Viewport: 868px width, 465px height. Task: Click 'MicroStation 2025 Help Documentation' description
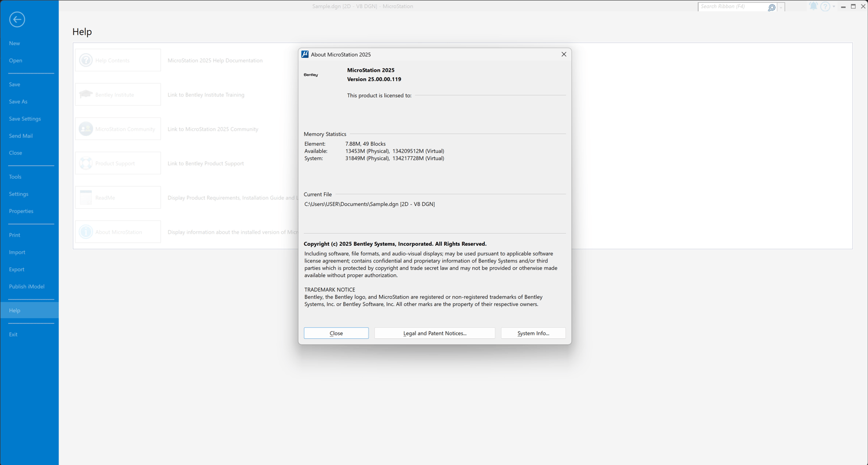[215, 60]
